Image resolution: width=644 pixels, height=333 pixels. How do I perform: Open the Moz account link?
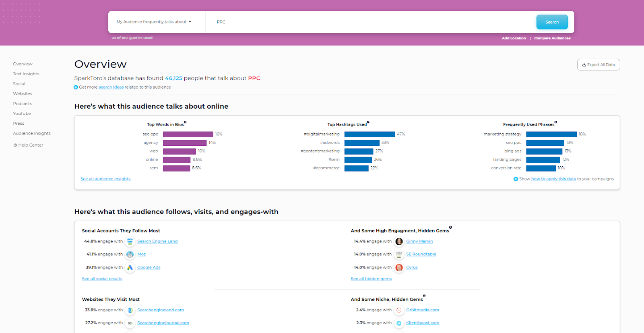(x=141, y=254)
